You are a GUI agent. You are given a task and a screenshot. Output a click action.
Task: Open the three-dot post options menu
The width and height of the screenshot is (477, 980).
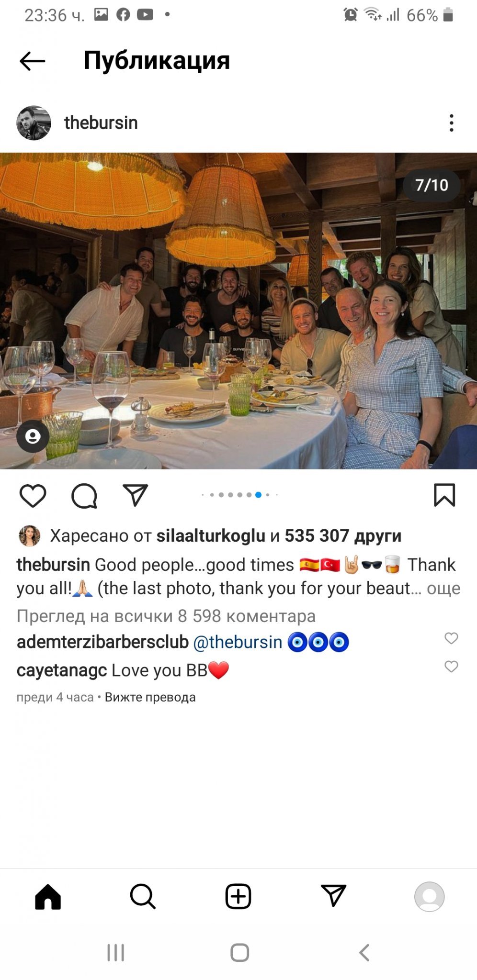tap(451, 123)
